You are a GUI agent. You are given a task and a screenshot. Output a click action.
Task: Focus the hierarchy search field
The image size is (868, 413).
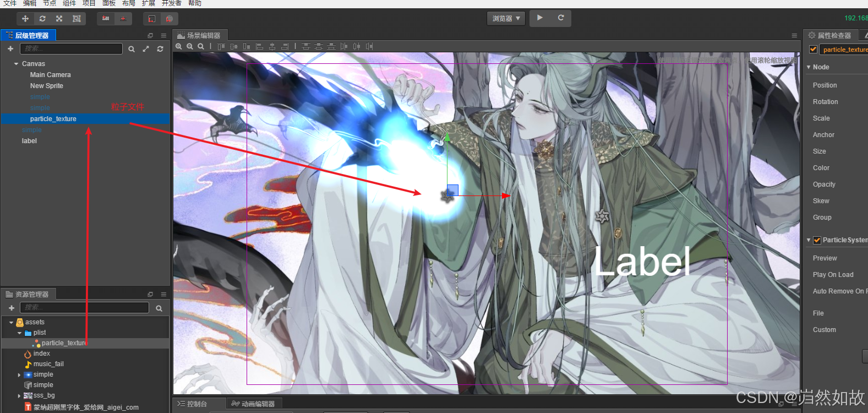(72, 49)
